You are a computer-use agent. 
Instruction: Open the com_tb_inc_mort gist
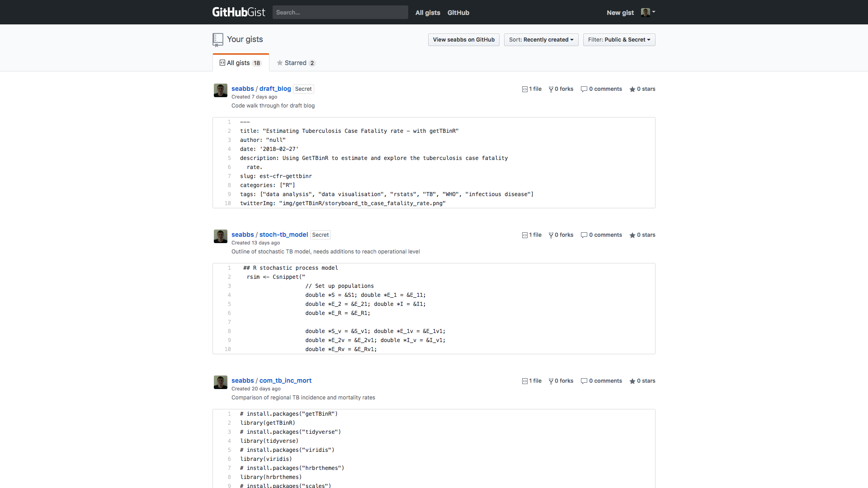tap(285, 380)
